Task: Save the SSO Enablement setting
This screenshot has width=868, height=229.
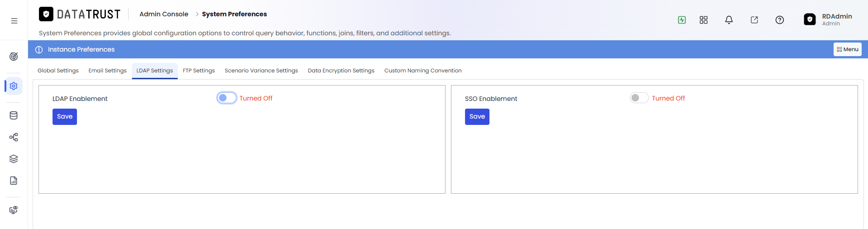Action: pyautogui.click(x=477, y=117)
